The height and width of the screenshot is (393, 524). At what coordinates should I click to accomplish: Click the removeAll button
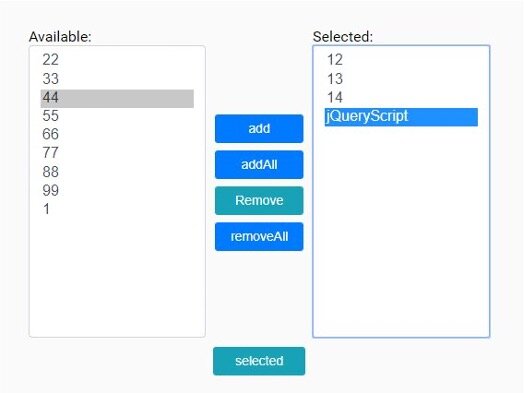pos(259,237)
